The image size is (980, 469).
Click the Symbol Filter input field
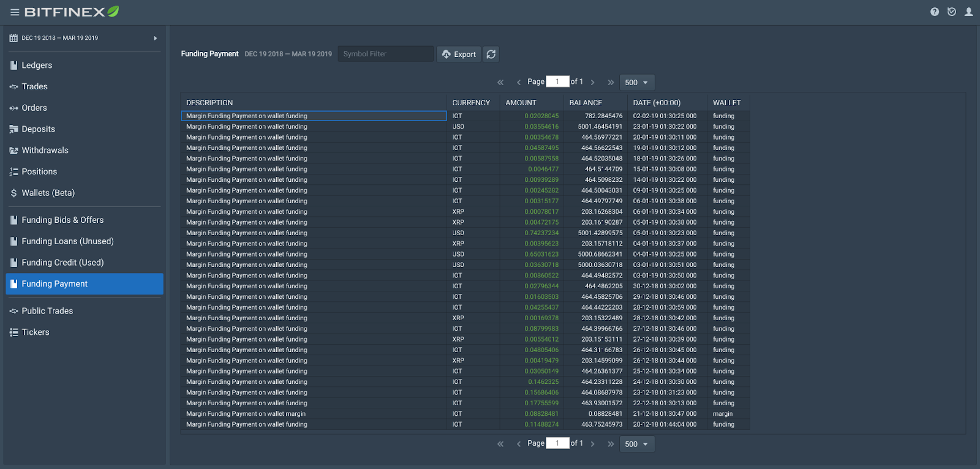(385, 54)
